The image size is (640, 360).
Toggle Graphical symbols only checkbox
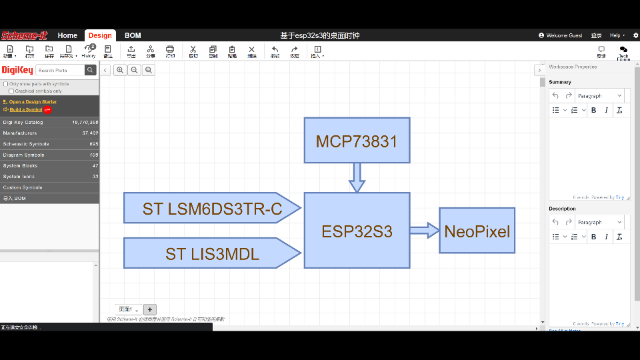click(x=11, y=91)
